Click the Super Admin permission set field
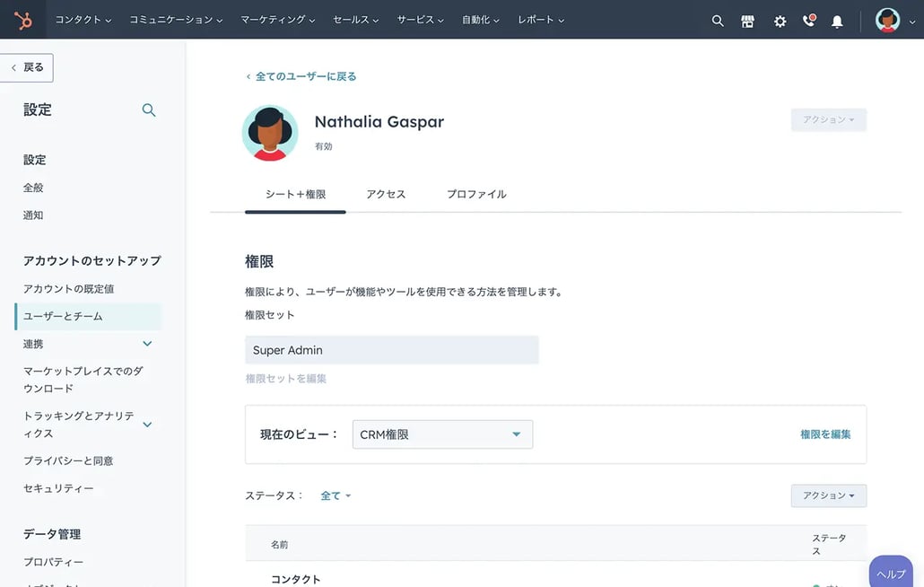Screen dimensions: 924x587 pyautogui.click(x=391, y=350)
